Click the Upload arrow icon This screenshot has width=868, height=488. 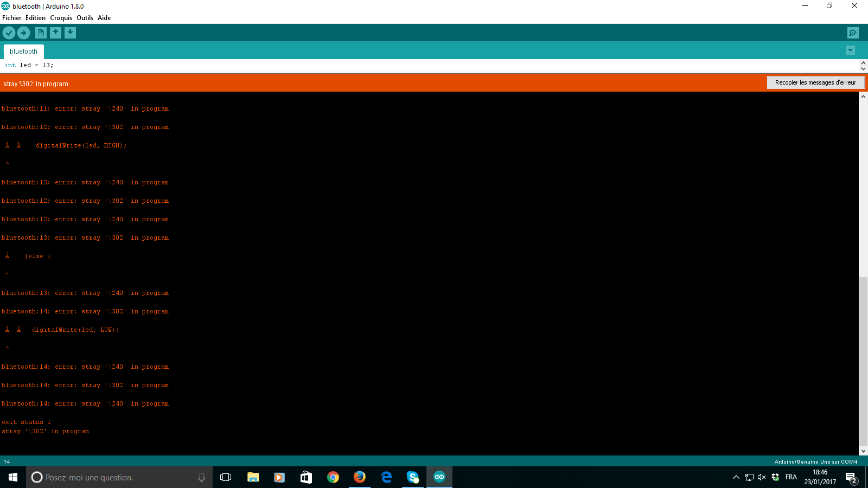pyautogui.click(x=23, y=33)
